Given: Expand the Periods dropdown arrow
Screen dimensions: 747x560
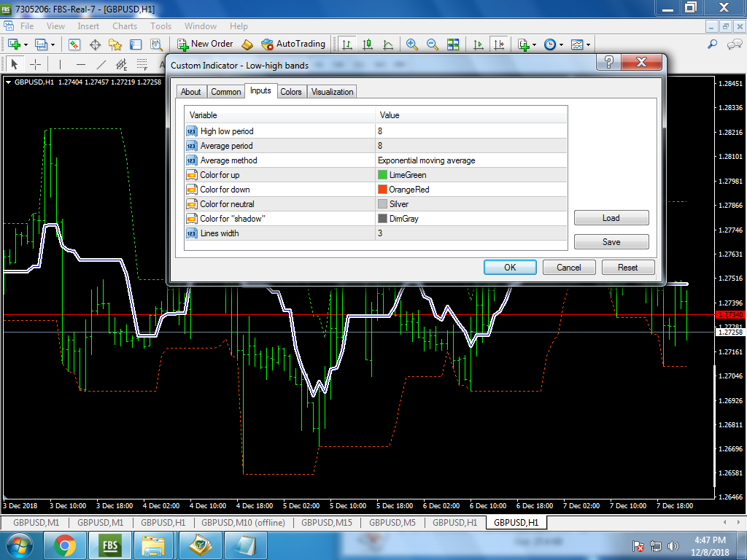Looking at the screenshot, I should (x=561, y=44).
